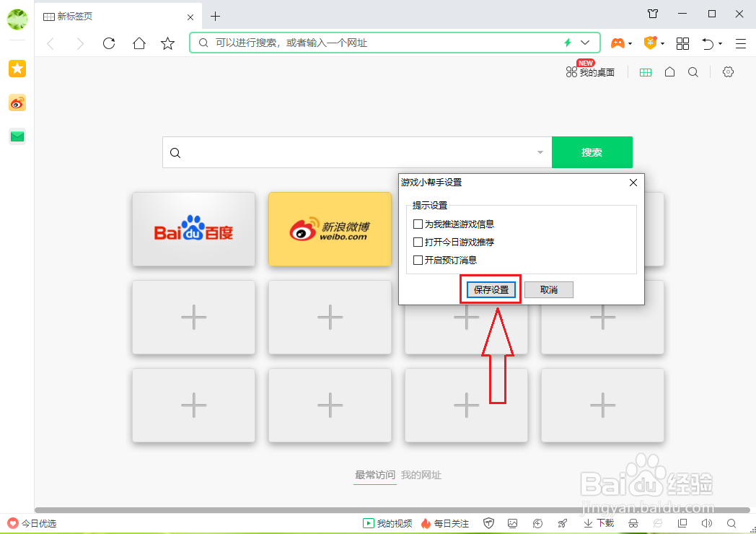Click the Baidu 百度 site thumbnail
The height and width of the screenshot is (534, 756).
coord(193,229)
